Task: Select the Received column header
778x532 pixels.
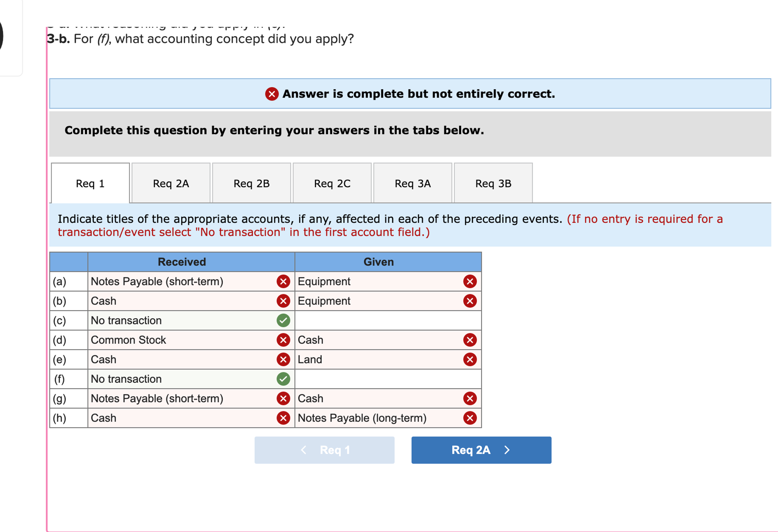Action: 182,262
